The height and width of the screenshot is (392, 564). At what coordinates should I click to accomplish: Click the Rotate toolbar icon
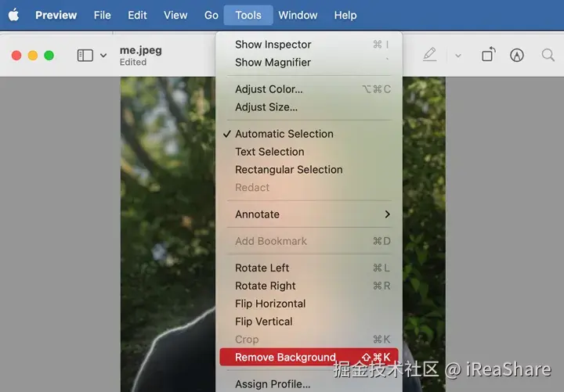coord(489,55)
